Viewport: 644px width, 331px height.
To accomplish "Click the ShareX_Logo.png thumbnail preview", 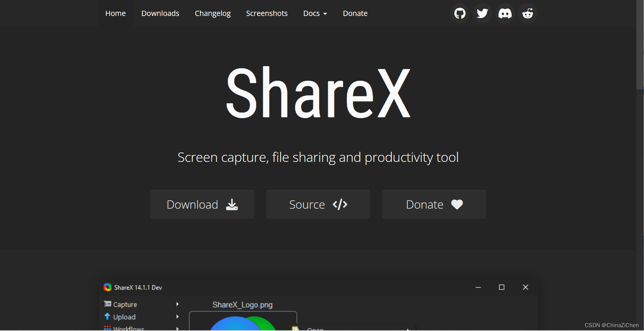I will 243,321.
